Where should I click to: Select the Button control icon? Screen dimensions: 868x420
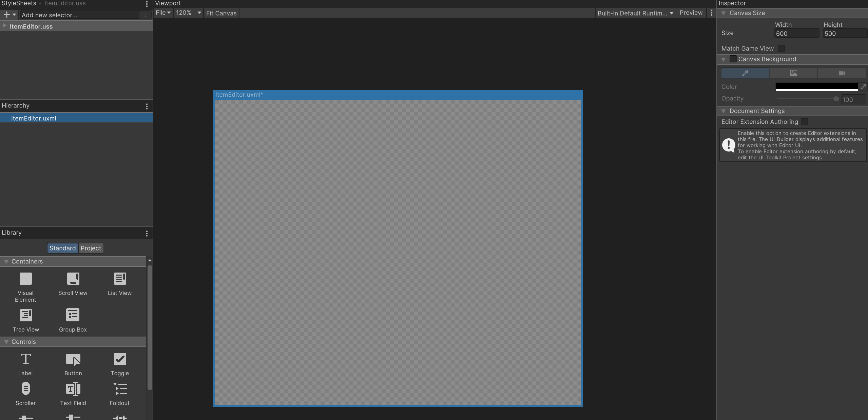click(73, 359)
